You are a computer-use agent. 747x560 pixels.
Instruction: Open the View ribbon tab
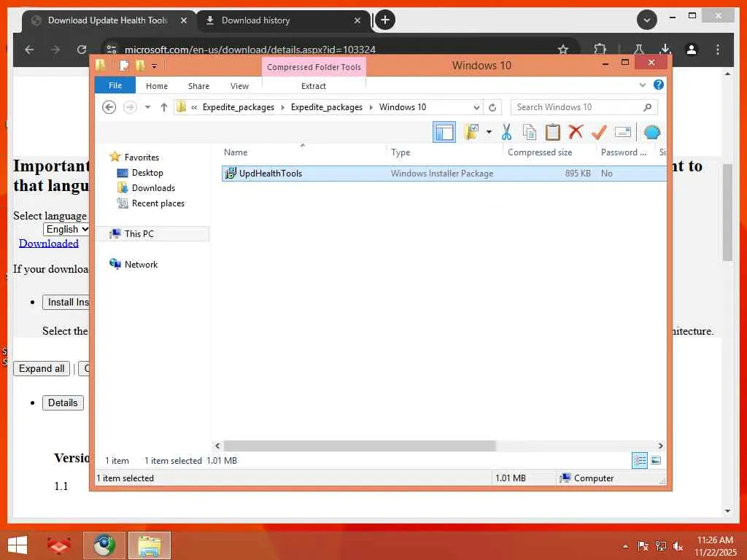tap(239, 86)
